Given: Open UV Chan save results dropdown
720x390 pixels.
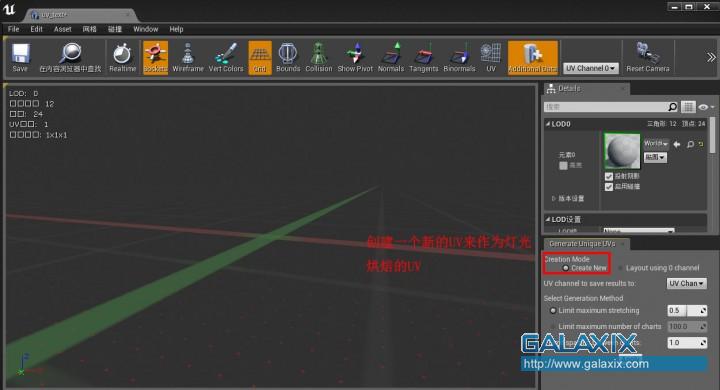Looking at the screenshot, I should pyautogui.click(x=686, y=283).
